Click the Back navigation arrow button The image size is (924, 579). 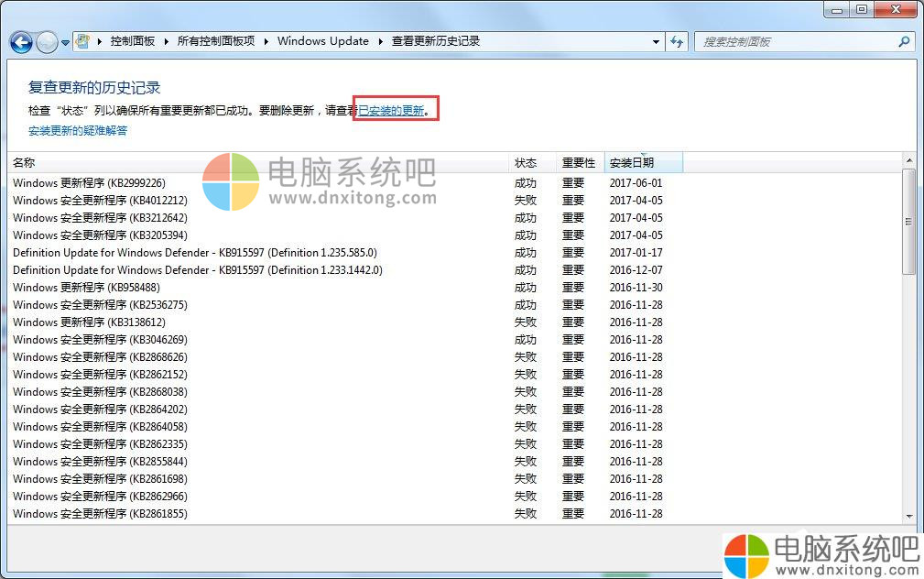tap(21, 42)
